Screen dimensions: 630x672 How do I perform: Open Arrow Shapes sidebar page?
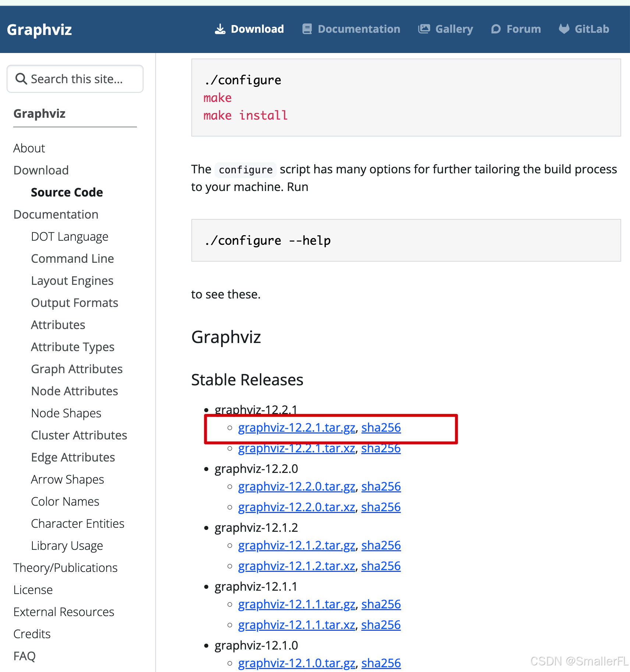(x=68, y=480)
